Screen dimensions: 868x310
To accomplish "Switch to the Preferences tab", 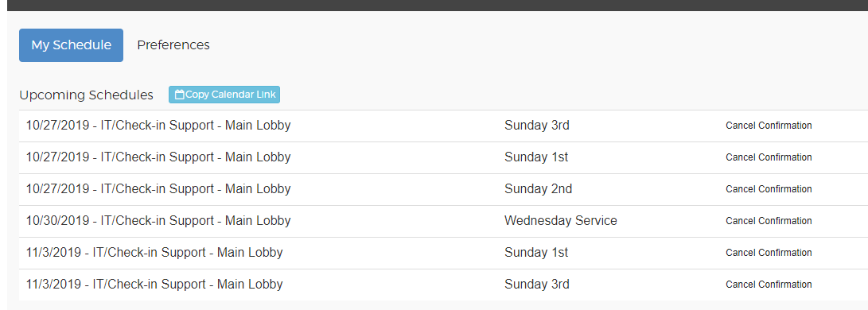I will tap(173, 45).
